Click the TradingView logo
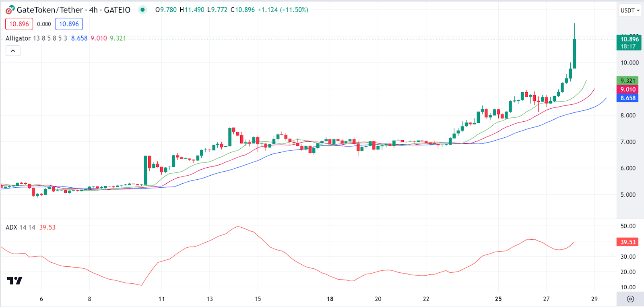644x307 pixels. [14, 280]
